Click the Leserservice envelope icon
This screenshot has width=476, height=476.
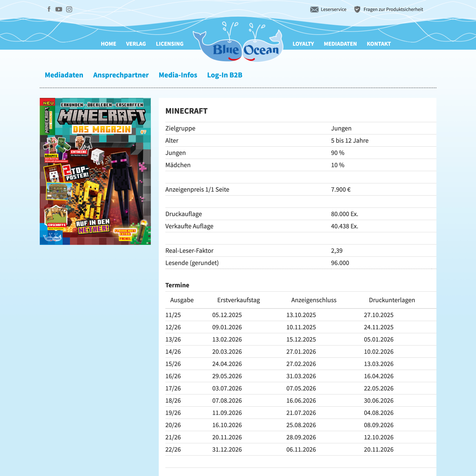(314, 9)
